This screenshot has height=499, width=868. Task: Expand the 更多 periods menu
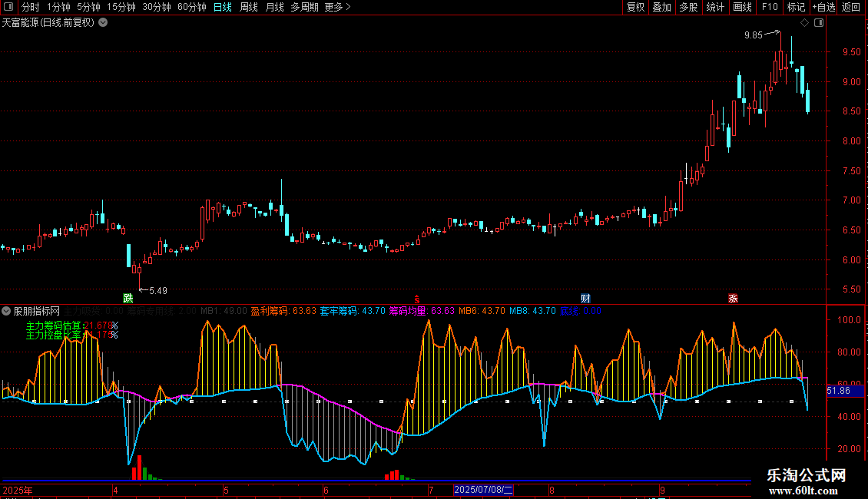tap(337, 7)
